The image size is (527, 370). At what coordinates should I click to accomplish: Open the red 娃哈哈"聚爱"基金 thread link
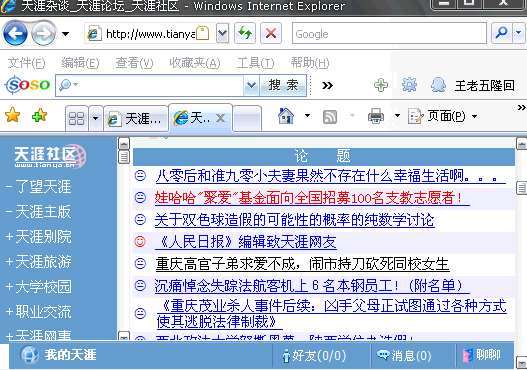pos(312,198)
